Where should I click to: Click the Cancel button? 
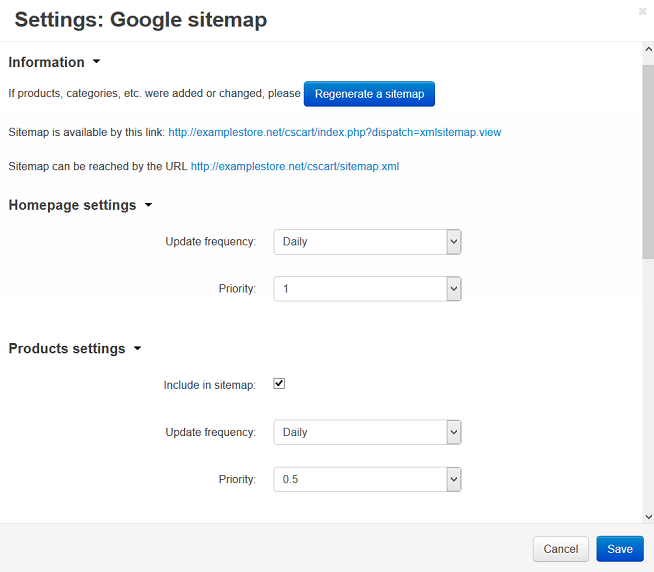coord(561,549)
